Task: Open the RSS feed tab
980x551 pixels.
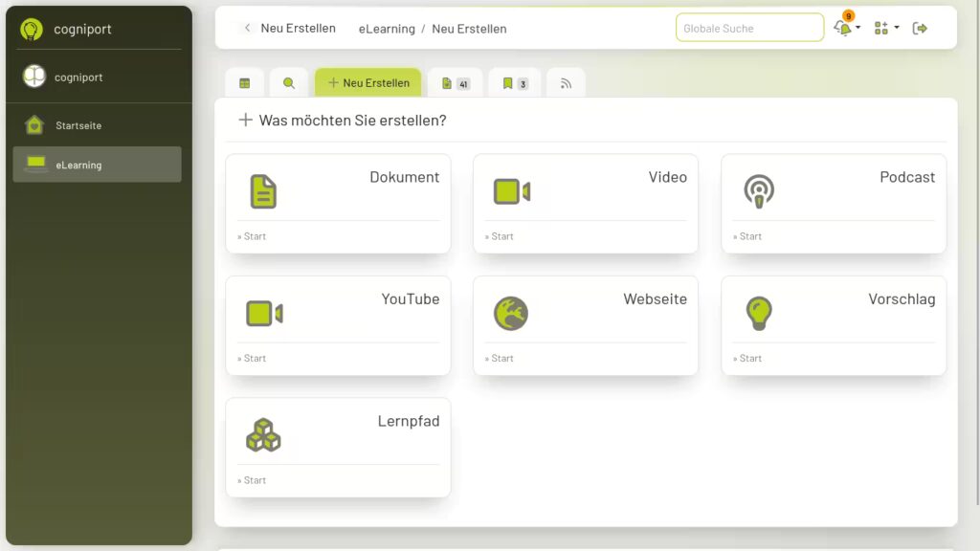Action: click(x=566, y=83)
